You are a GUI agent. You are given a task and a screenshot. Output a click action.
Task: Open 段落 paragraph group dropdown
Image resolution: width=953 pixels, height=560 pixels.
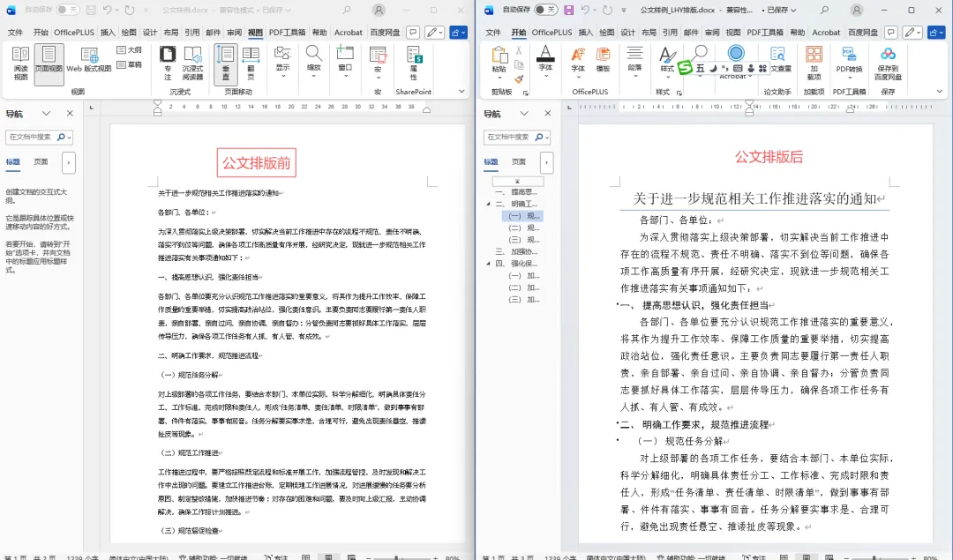pyautogui.click(x=634, y=62)
